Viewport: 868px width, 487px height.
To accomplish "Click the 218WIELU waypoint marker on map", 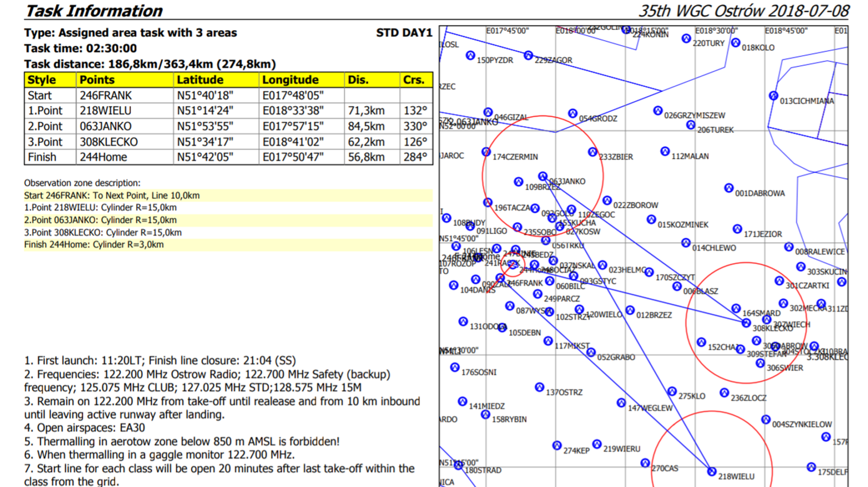I will tap(712, 472).
